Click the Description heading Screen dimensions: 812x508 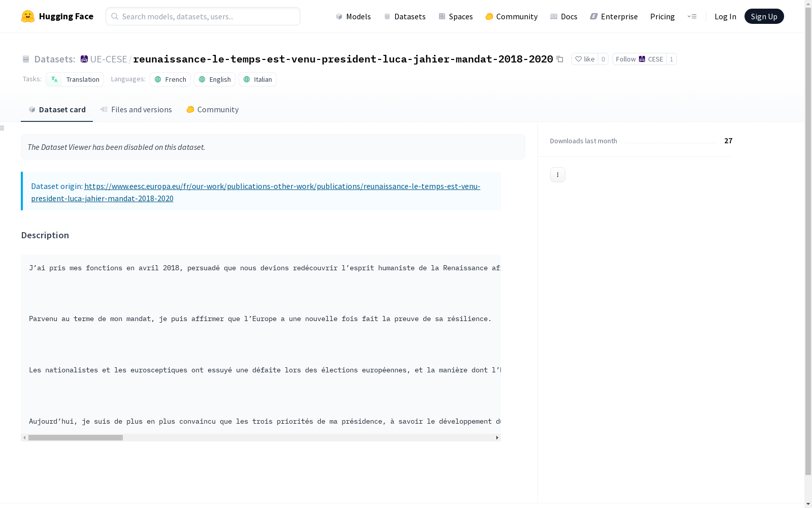(45, 235)
